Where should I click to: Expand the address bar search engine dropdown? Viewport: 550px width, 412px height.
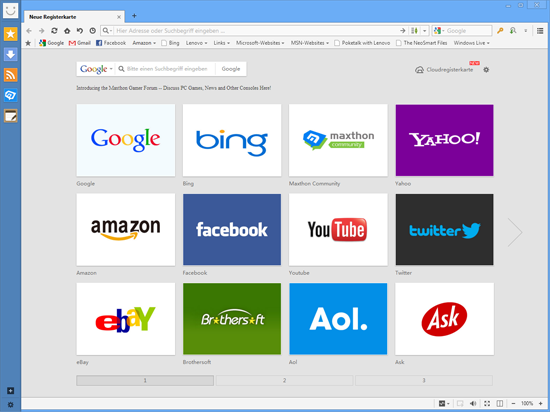(x=107, y=31)
